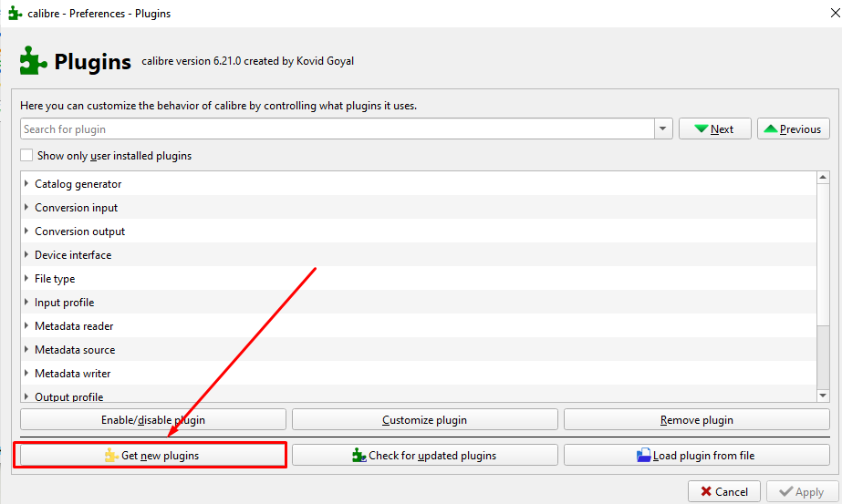Close the Preferences Plugins window
The image size is (842, 504).
click(x=835, y=13)
